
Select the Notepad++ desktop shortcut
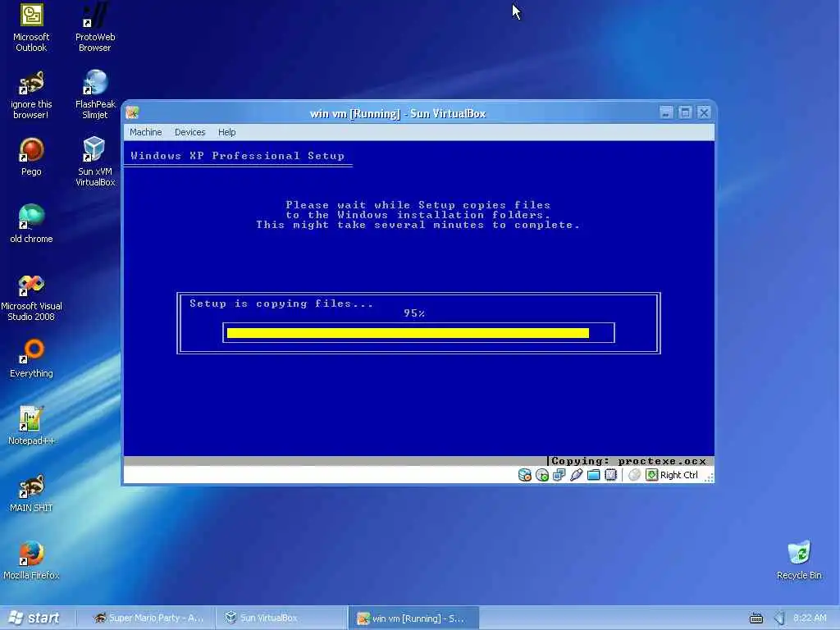tap(31, 426)
